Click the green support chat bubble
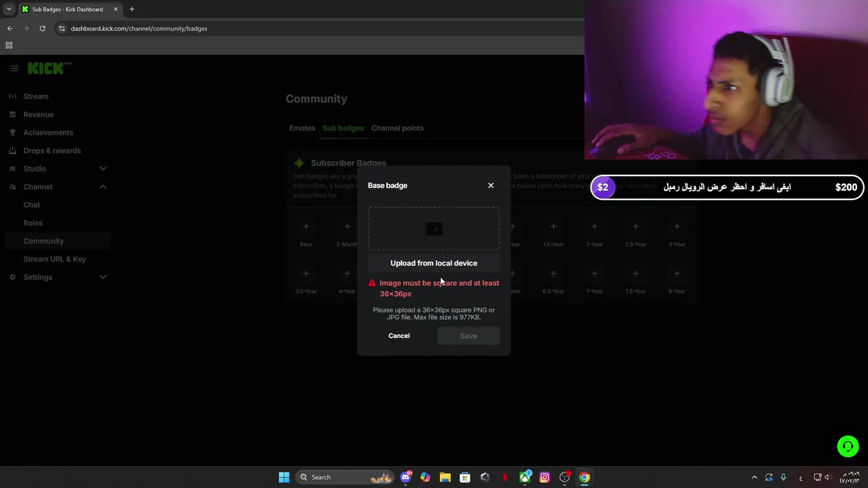The image size is (868, 488). tap(848, 446)
